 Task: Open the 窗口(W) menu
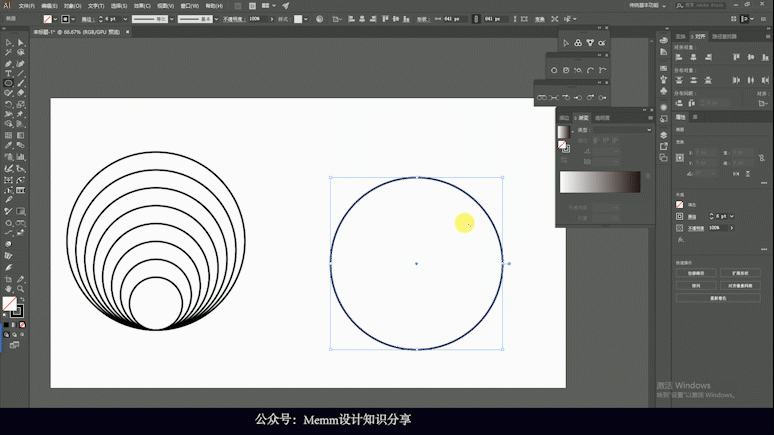pyautogui.click(x=190, y=6)
